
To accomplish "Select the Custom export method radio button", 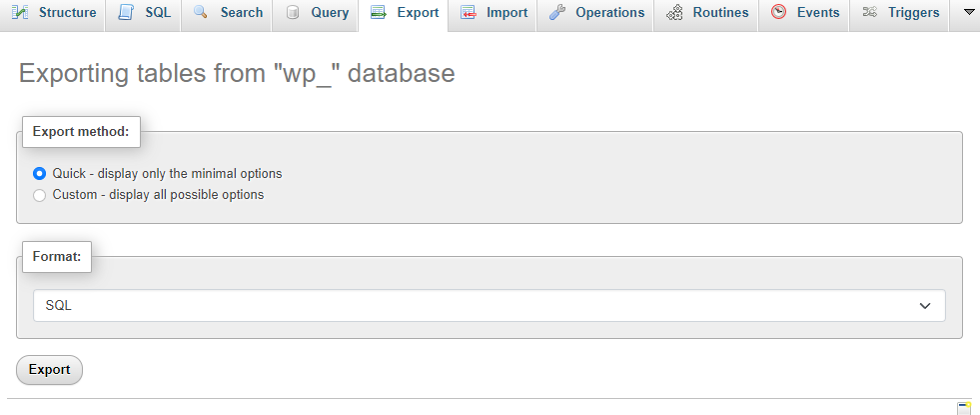I will (40, 195).
